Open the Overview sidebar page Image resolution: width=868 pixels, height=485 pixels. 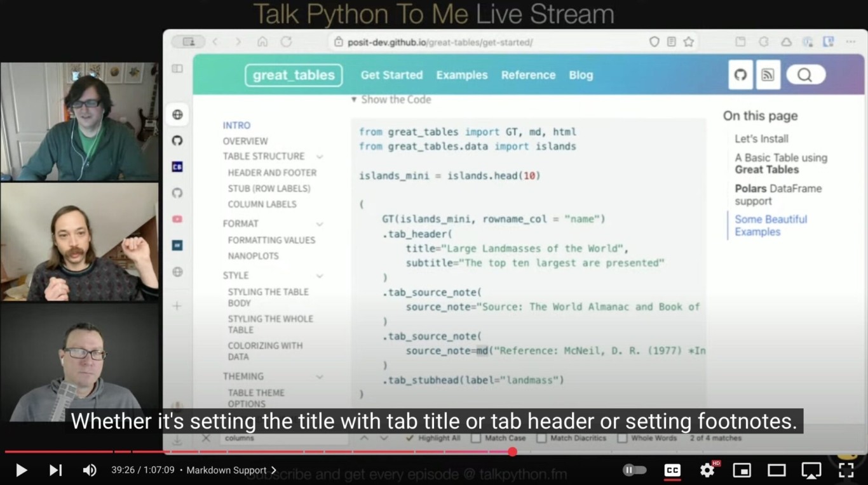point(245,141)
